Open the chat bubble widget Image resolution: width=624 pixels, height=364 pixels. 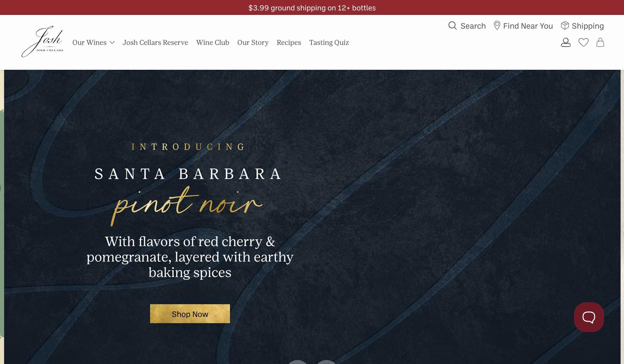(x=589, y=317)
